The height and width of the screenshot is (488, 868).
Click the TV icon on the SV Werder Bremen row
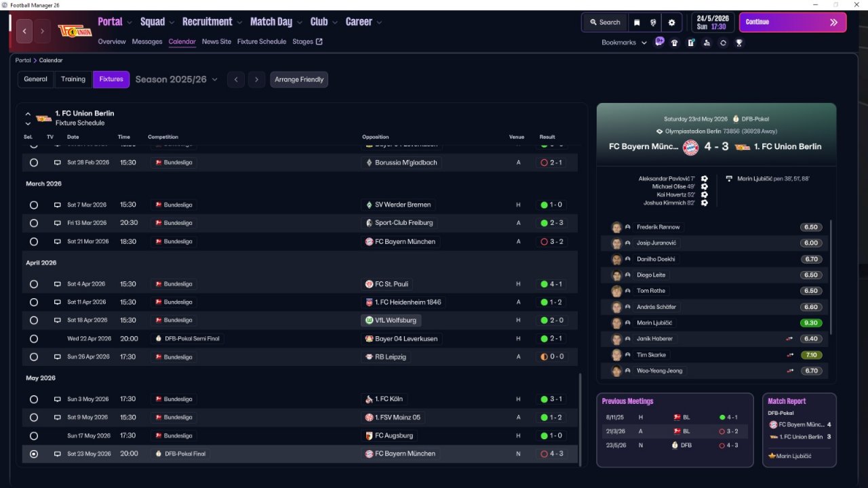point(58,205)
